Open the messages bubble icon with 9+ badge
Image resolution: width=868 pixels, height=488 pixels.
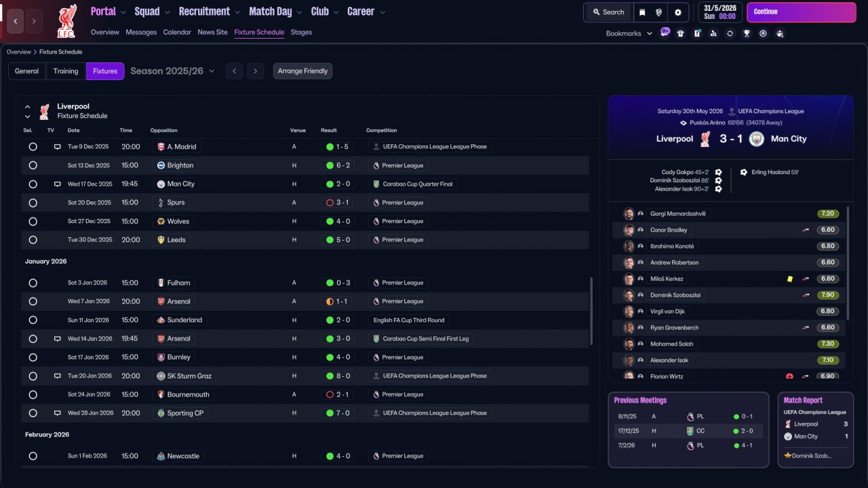click(x=665, y=32)
